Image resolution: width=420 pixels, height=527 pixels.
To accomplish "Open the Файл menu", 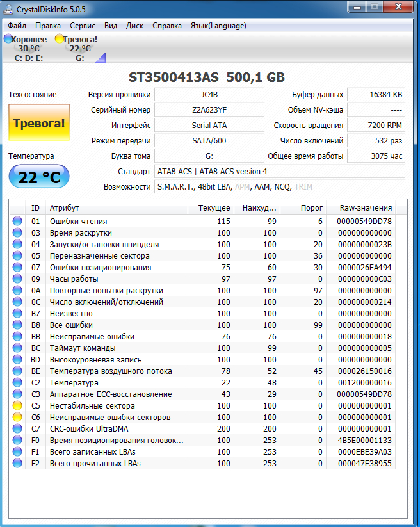I will [17, 26].
